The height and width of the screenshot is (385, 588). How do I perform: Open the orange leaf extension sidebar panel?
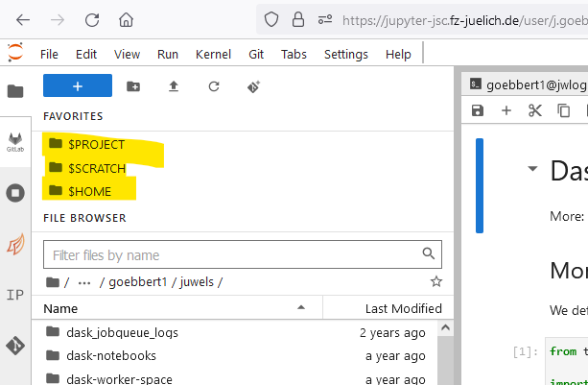coord(15,244)
